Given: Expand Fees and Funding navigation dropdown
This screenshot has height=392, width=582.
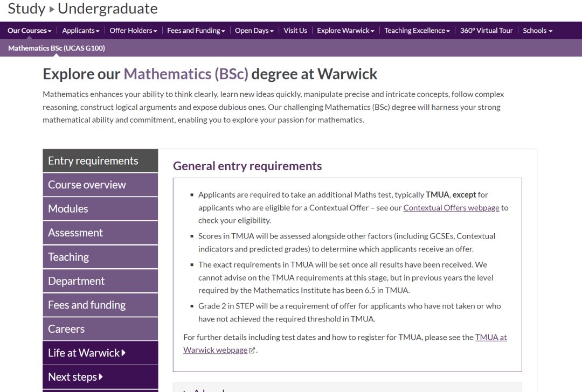Looking at the screenshot, I should (196, 31).
